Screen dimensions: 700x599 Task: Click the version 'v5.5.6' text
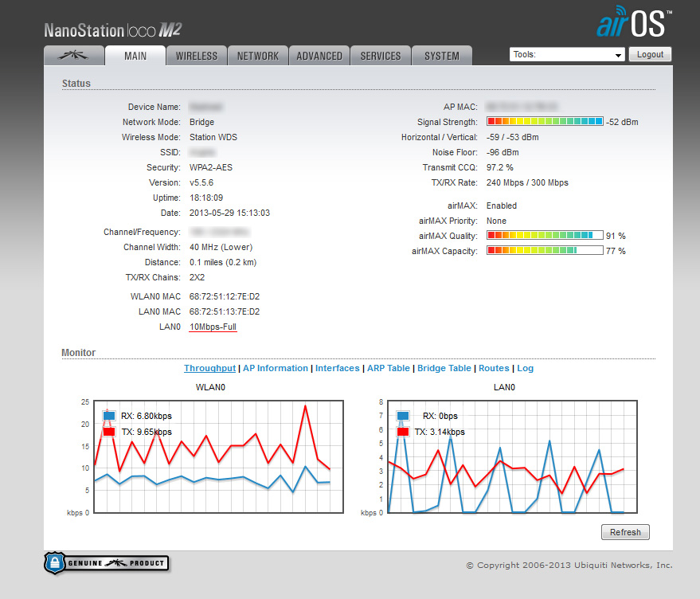coord(201,182)
